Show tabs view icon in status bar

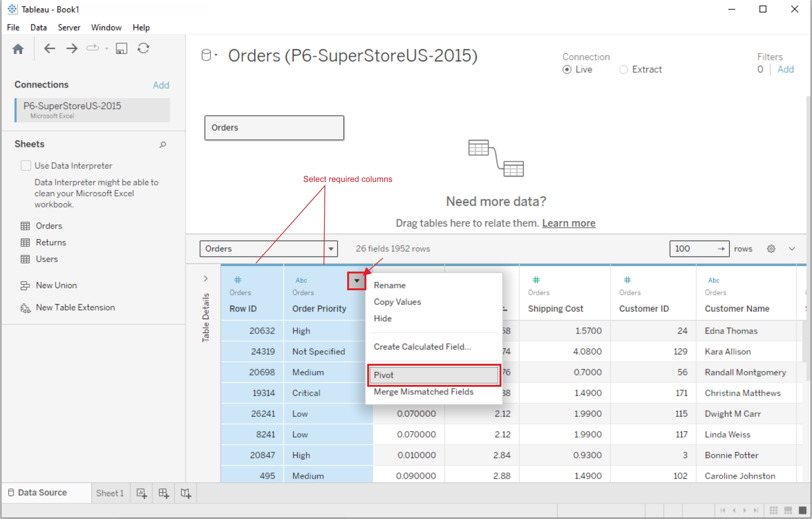pos(803,510)
